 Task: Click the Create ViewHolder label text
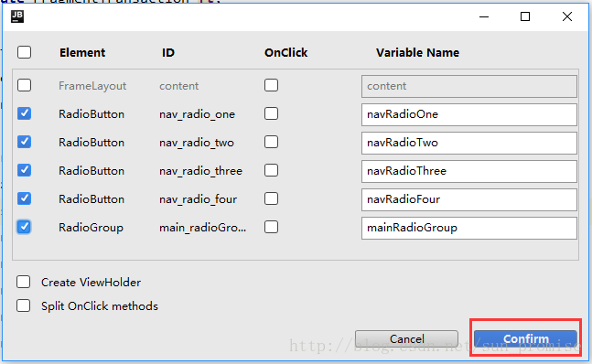click(x=91, y=283)
